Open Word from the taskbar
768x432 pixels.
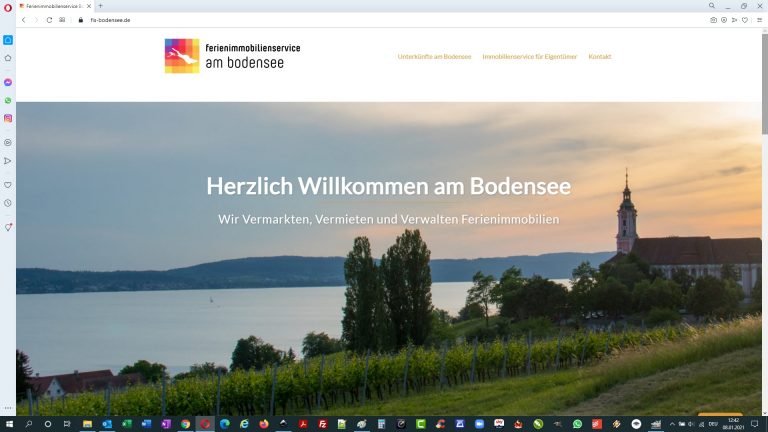point(146,424)
